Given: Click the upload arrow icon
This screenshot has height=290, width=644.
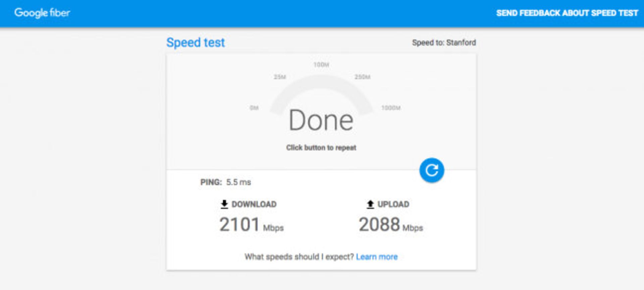Looking at the screenshot, I should tap(370, 204).
